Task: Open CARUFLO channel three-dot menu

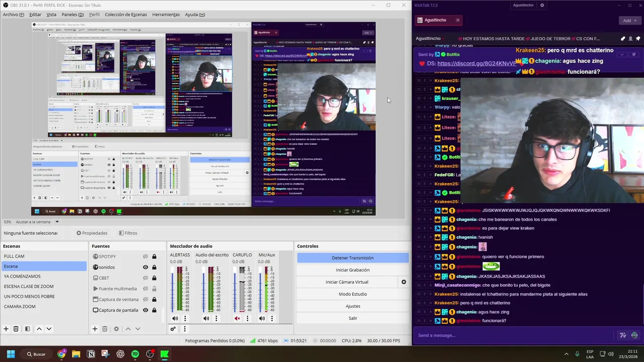Action: coord(247,318)
